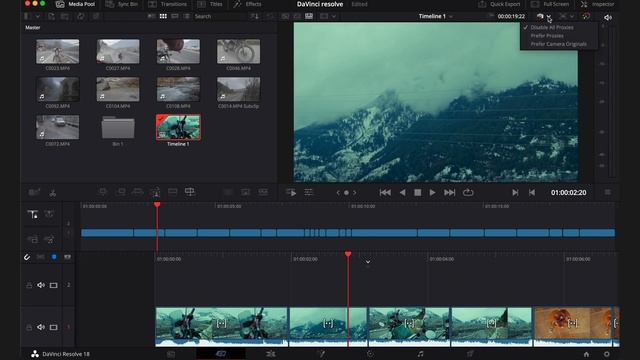Screen dimensions: 640x360
Task: Click the Append edit icon
Action: (120, 192)
